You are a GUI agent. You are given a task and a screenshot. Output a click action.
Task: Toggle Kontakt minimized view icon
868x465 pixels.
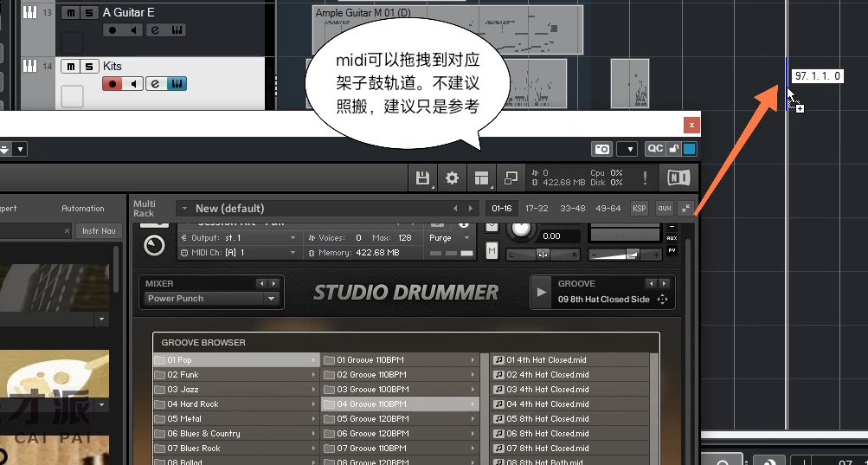click(x=511, y=178)
